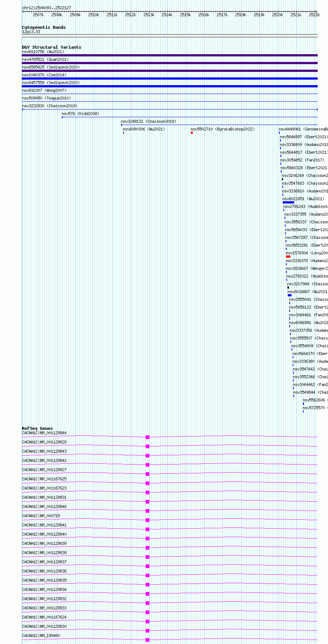Click the 2520k ruler tick label
328x644 pixels.
[278, 15]
